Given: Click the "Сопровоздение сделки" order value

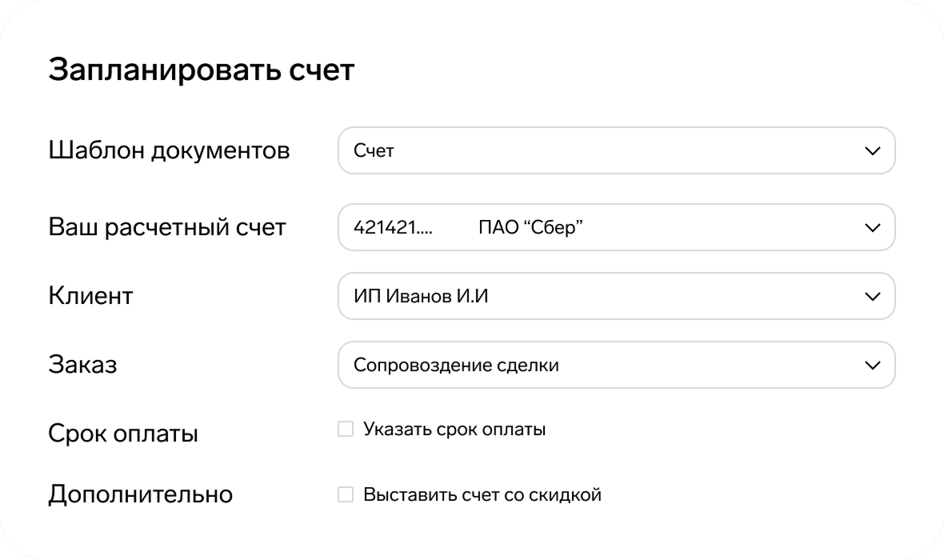Looking at the screenshot, I should pyautogui.click(x=457, y=365).
